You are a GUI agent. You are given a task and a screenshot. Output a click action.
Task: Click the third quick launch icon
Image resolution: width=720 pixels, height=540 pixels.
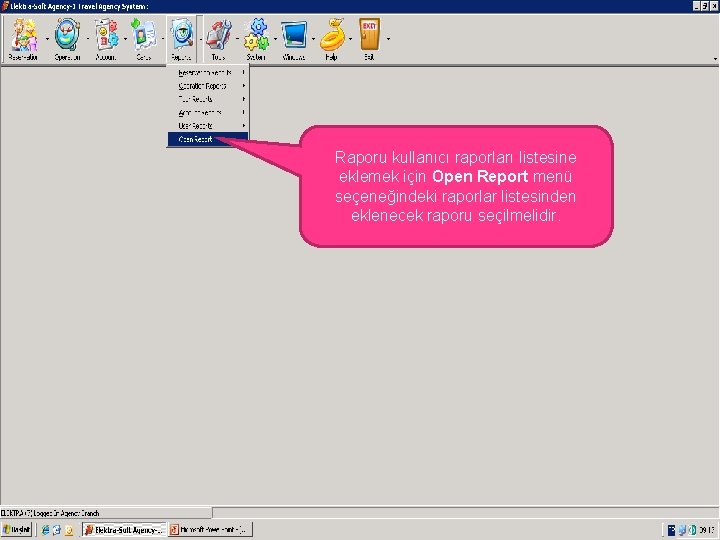click(x=69, y=530)
